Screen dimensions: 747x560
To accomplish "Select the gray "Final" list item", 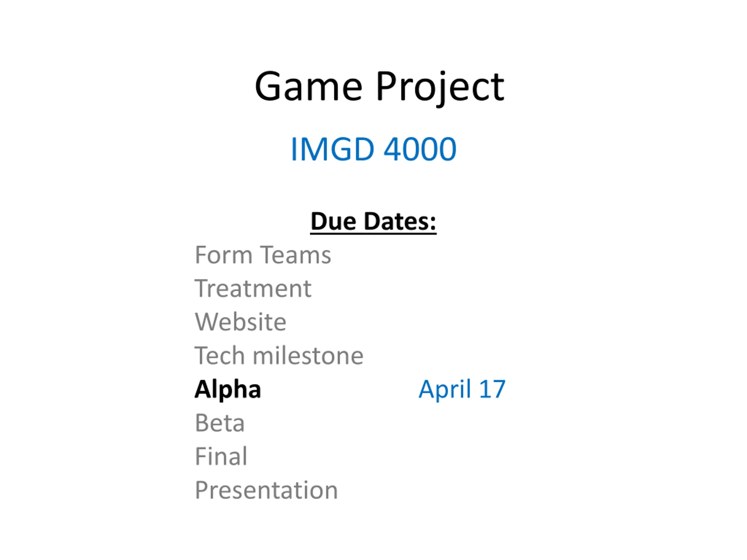I will (x=221, y=456).
